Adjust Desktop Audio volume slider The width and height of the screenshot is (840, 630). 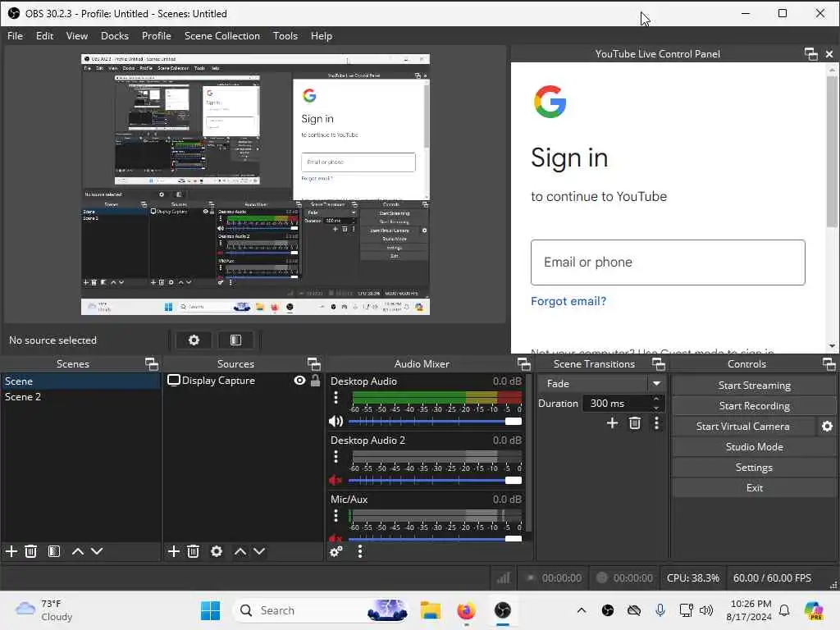click(435, 421)
